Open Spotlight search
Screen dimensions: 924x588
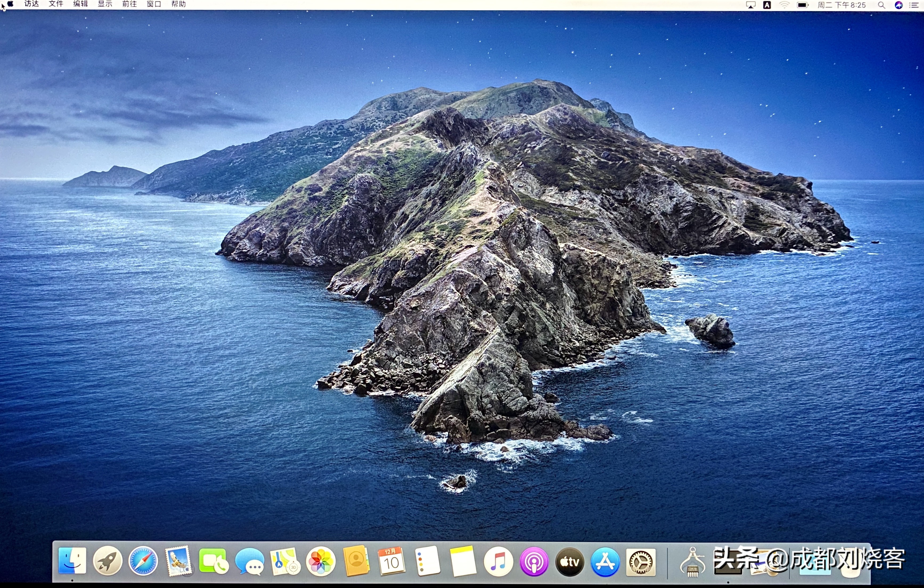pos(881,5)
